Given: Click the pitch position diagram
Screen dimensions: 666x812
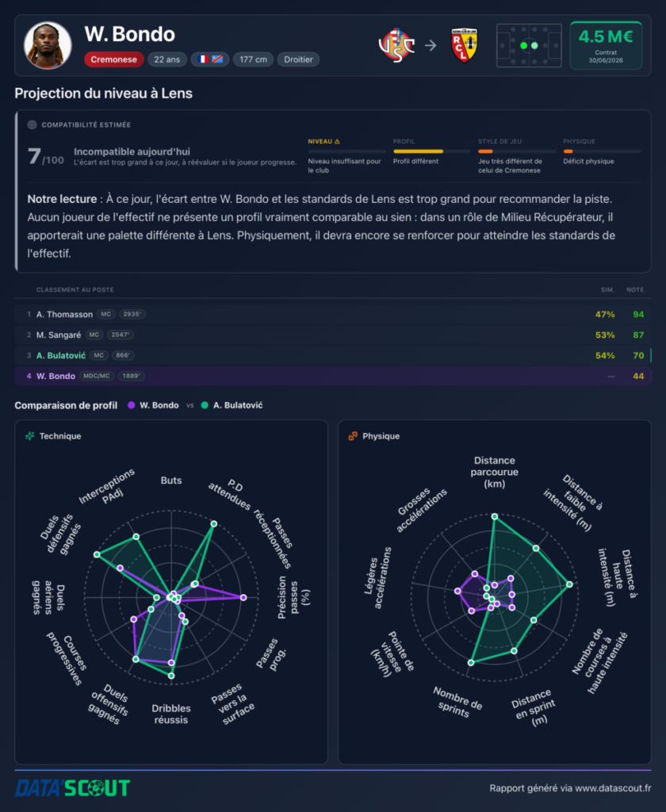Looking at the screenshot, I should pos(529,45).
